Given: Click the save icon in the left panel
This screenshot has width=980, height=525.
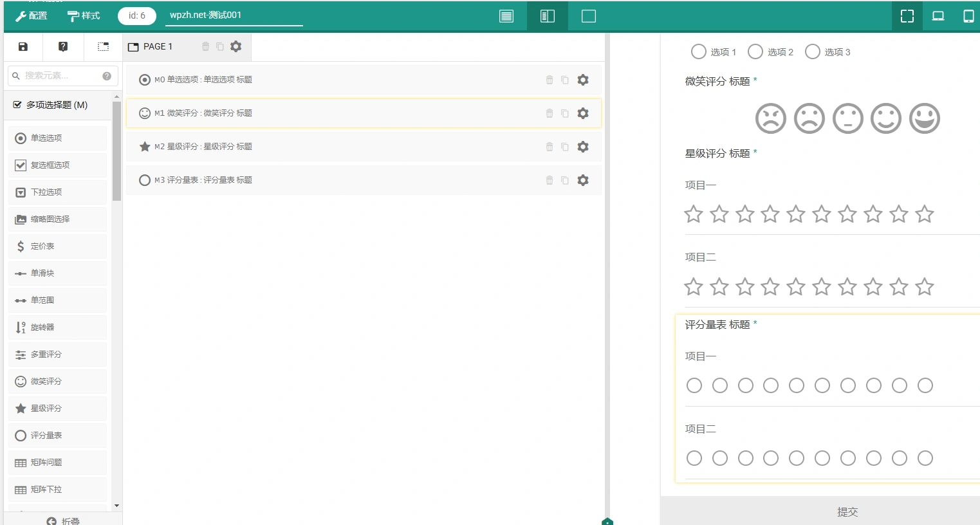Looking at the screenshot, I should pyautogui.click(x=23, y=46).
